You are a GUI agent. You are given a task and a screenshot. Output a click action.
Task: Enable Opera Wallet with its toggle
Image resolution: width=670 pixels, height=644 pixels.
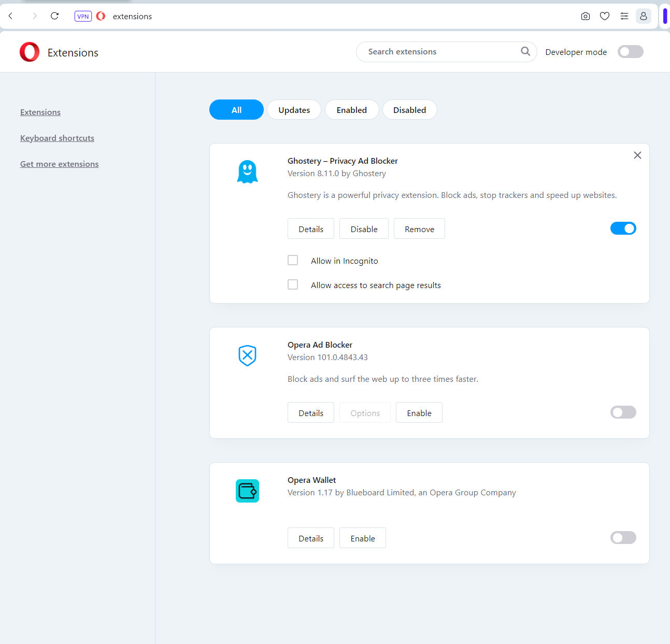623,537
